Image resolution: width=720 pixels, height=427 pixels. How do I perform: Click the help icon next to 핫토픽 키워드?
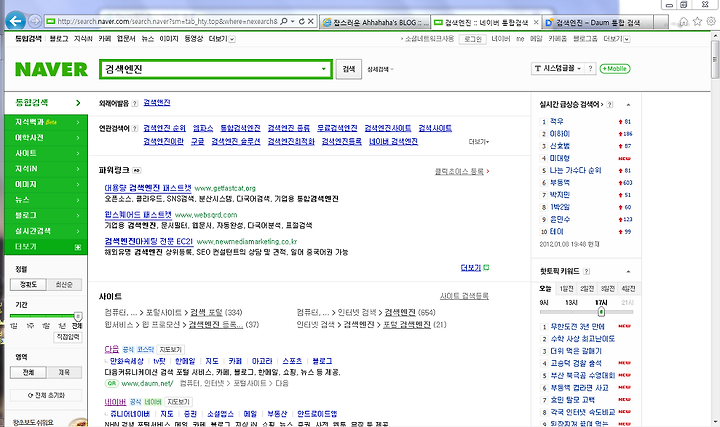[x=586, y=271]
